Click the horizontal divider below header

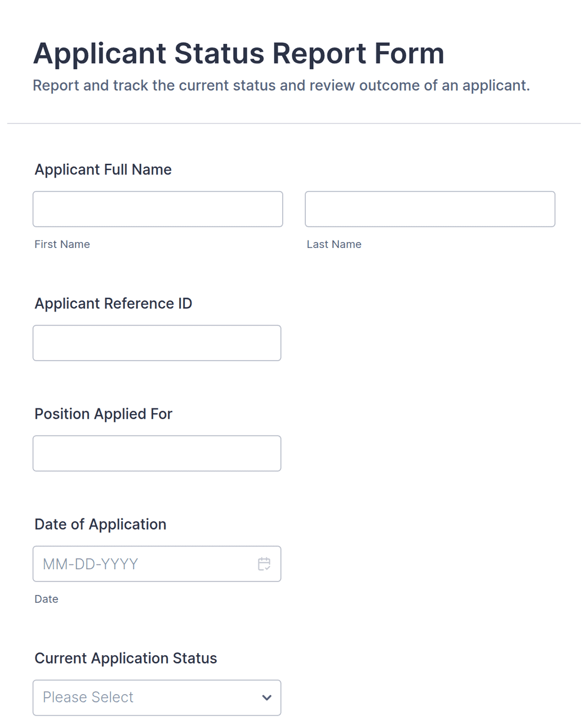click(294, 123)
